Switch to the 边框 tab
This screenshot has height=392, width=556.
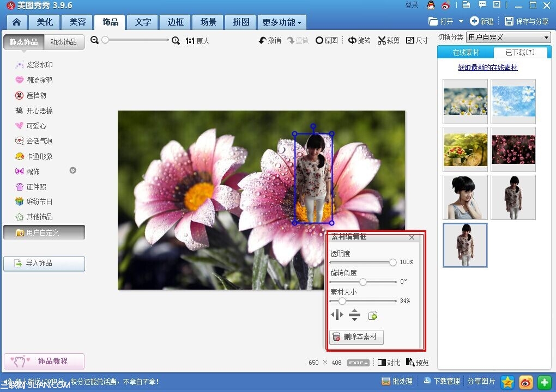point(176,22)
